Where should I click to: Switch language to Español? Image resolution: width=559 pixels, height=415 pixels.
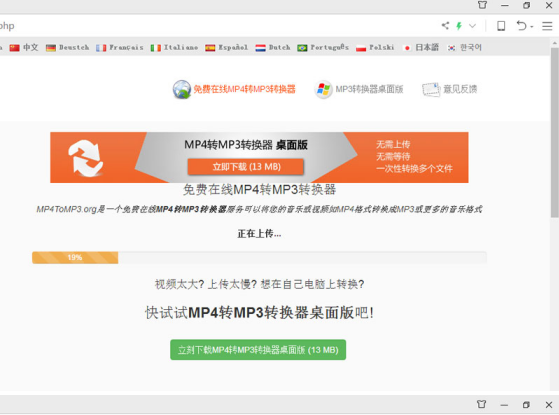point(233,47)
